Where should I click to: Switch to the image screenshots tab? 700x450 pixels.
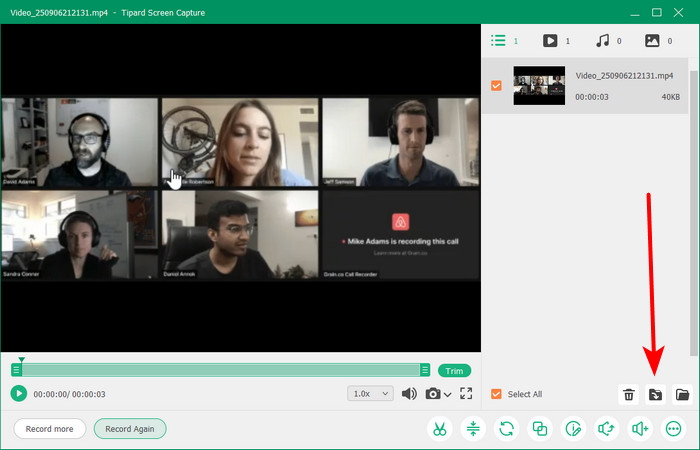pyautogui.click(x=653, y=41)
